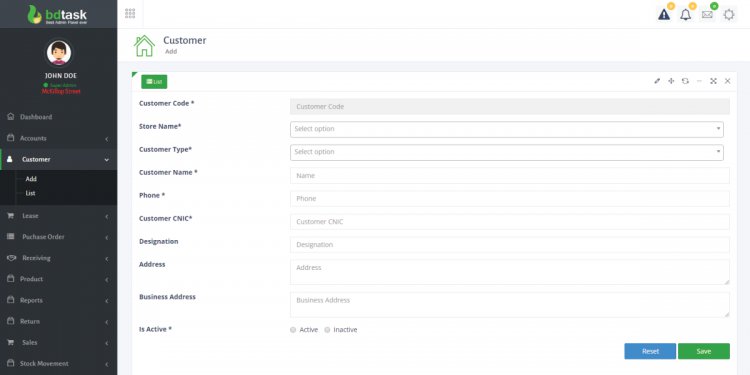750x375 pixels.
Task: Open the settings gear icon in header
Action: [x=728, y=14]
